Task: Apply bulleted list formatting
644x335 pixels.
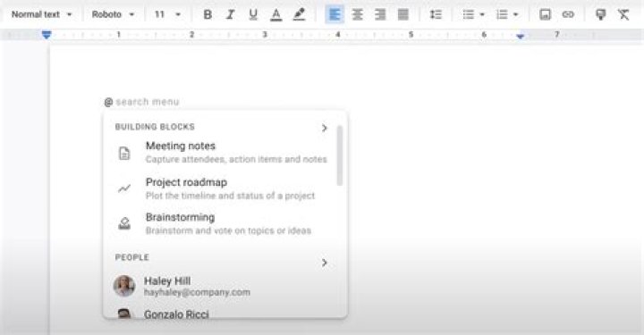Action: click(468, 15)
